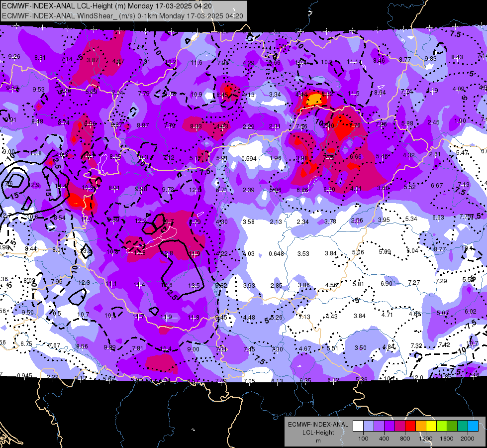
Task: Click the white legend swatch below 100 m
Action: click(358, 426)
